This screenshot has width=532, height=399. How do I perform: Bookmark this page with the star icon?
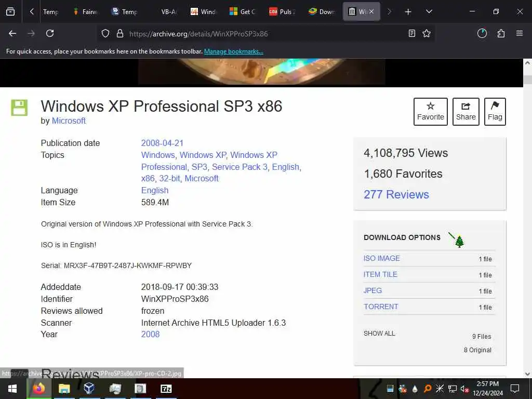coord(427,33)
